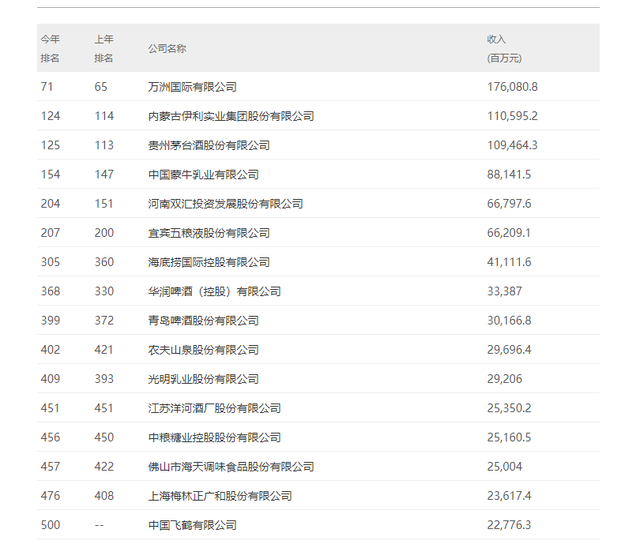Viewport: 640px width, 548px height.
Task: Click last year's rank 422
Action: point(104,466)
